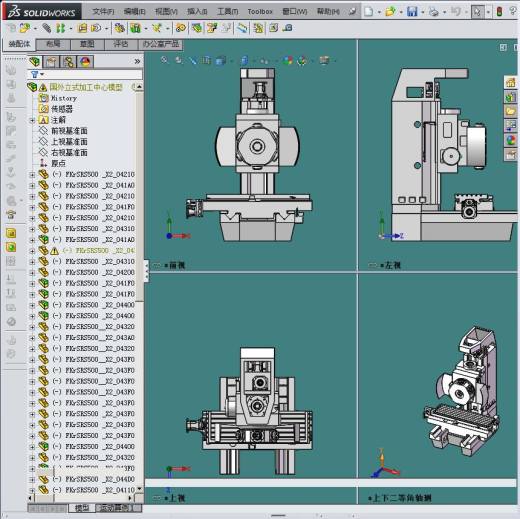This screenshot has height=519, width=520.
Task: Click the Edit Appearance color icon
Action: [288, 61]
